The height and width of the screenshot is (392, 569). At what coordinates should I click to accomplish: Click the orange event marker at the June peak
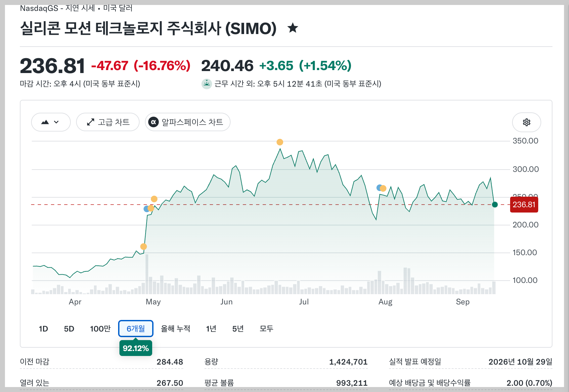click(x=280, y=142)
